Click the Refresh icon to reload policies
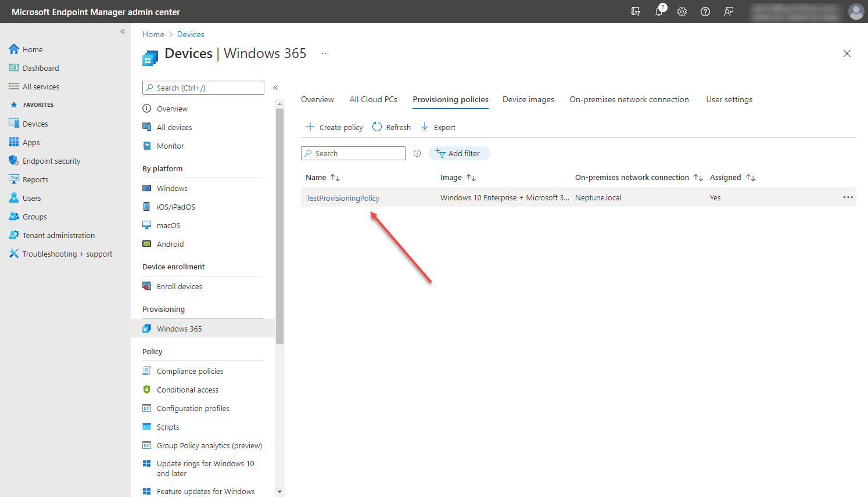Screen dimensions: 868x497 [377, 127]
